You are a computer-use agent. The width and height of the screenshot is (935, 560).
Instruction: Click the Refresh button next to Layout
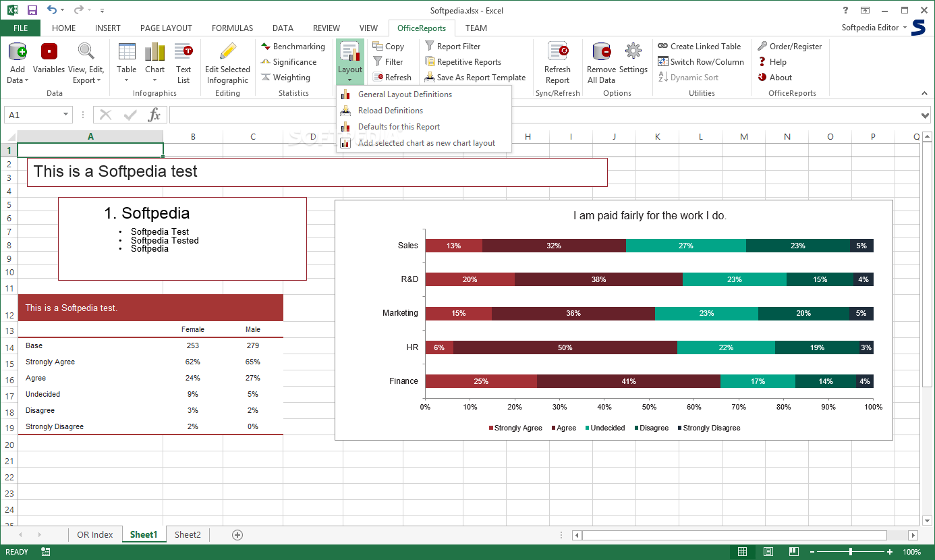(392, 78)
